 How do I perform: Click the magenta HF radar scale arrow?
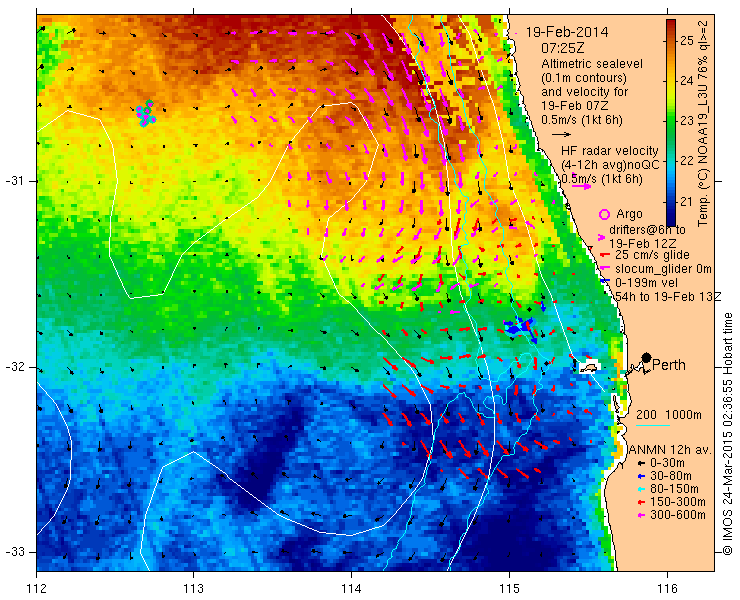point(581,186)
